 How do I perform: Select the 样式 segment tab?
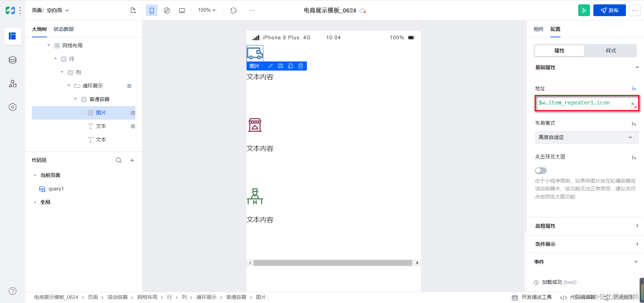pos(611,51)
